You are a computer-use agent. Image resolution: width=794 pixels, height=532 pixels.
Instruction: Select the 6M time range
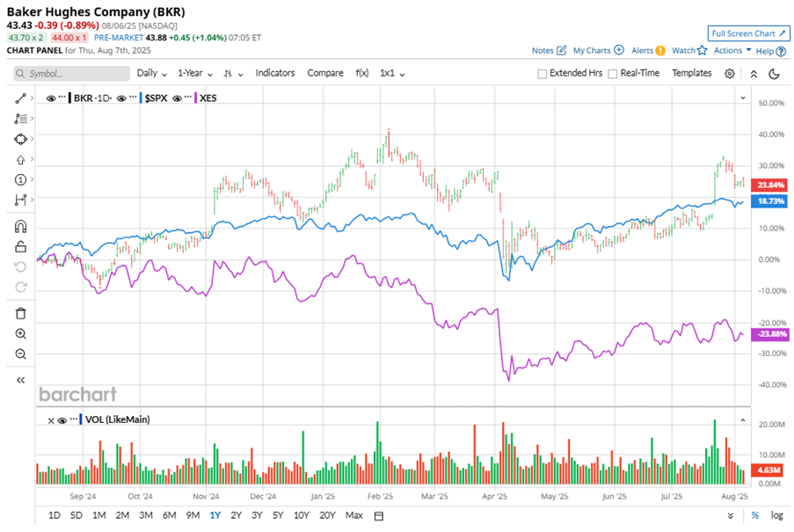coord(169,515)
